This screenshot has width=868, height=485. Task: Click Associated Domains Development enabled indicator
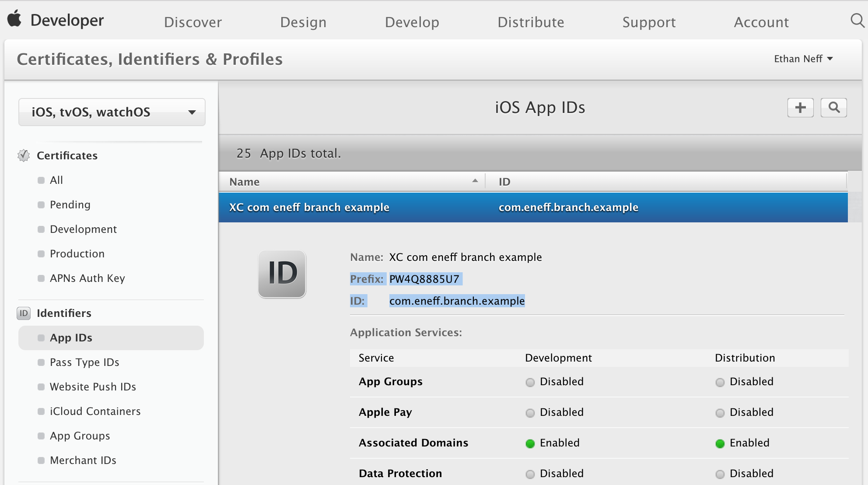coord(530,443)
